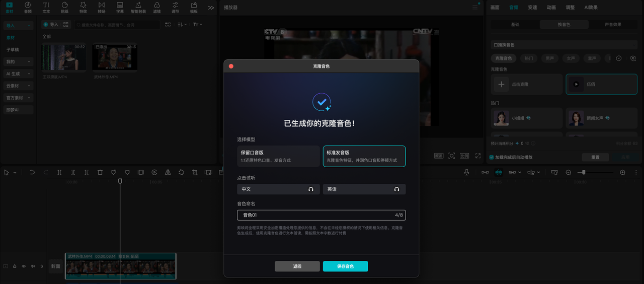Open the 贴纸 stickers tab
This screenshot has height=284, width=644.
point(64,7)
